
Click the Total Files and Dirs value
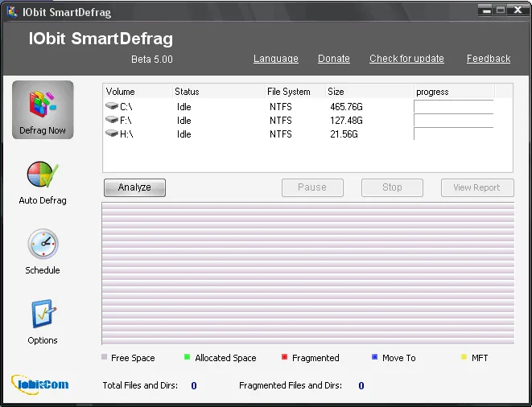[x=194, y=385]
